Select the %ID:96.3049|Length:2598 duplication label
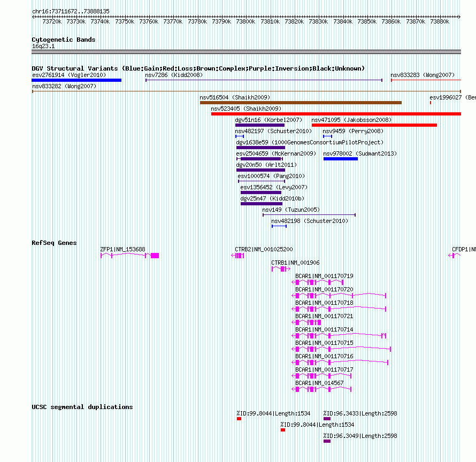This screenshot has width=476, height=462. click(x=360, y=436)
